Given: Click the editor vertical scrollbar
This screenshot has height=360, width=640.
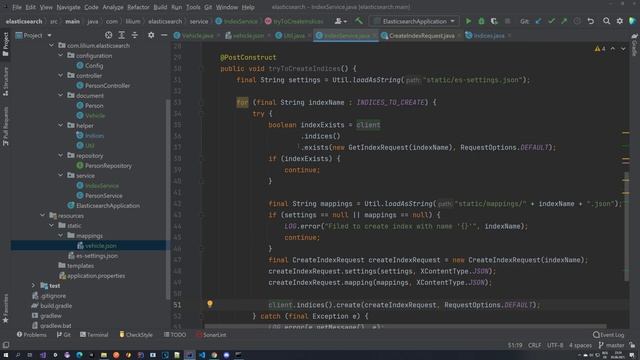Looking at the screenshot, I should 626,227.
